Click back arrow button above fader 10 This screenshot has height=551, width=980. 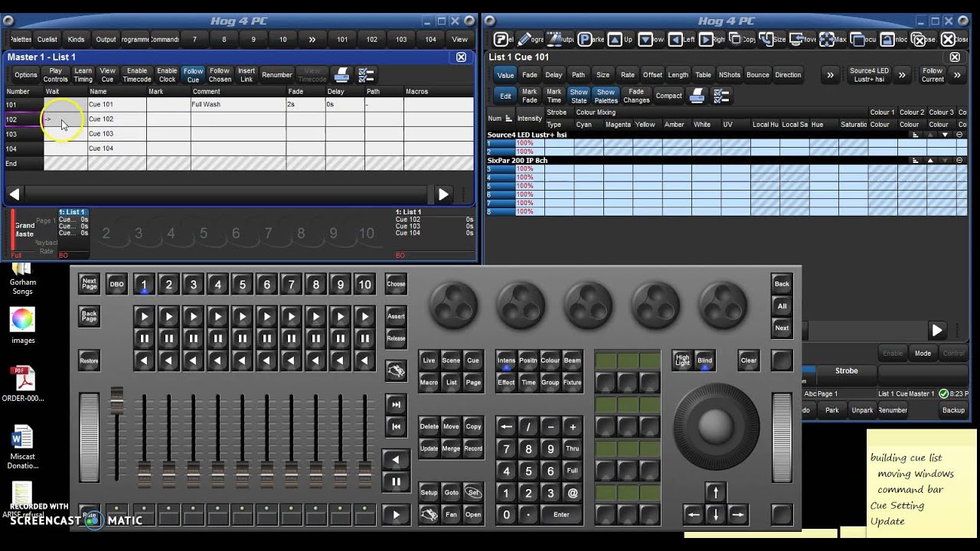coord(365,360)
